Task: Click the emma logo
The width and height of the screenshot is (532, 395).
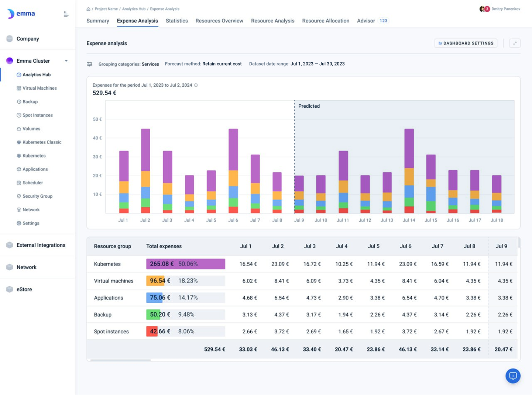Action: coord(21,14)
